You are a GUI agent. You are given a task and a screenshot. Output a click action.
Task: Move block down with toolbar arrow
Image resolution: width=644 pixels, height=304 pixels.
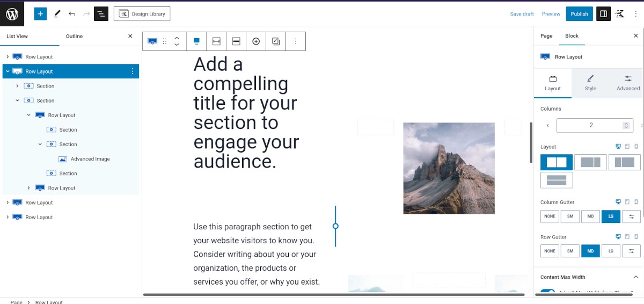click(x=177, y=45)
